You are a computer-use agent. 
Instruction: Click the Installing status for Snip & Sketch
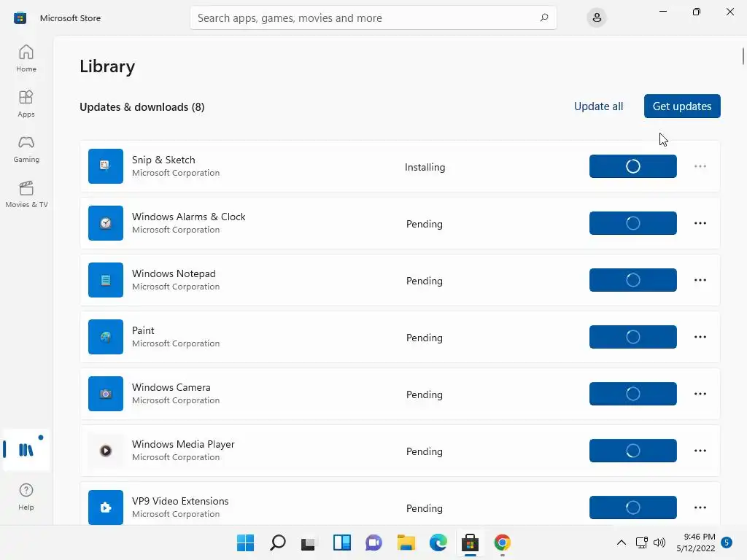coord(425,167)
